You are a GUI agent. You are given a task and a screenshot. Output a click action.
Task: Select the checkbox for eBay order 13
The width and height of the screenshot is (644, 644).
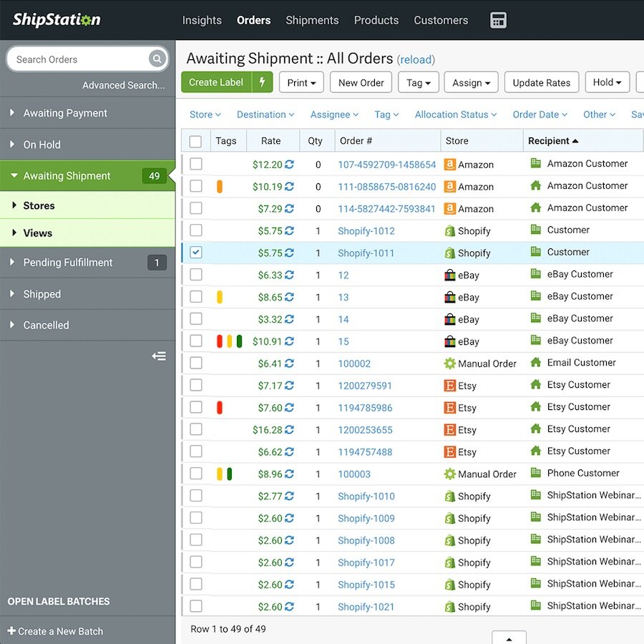[196, 296]
